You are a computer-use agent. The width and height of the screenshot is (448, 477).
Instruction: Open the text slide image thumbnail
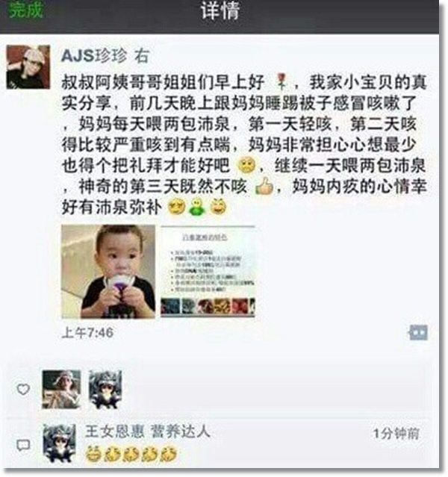[x=208, y=272]
